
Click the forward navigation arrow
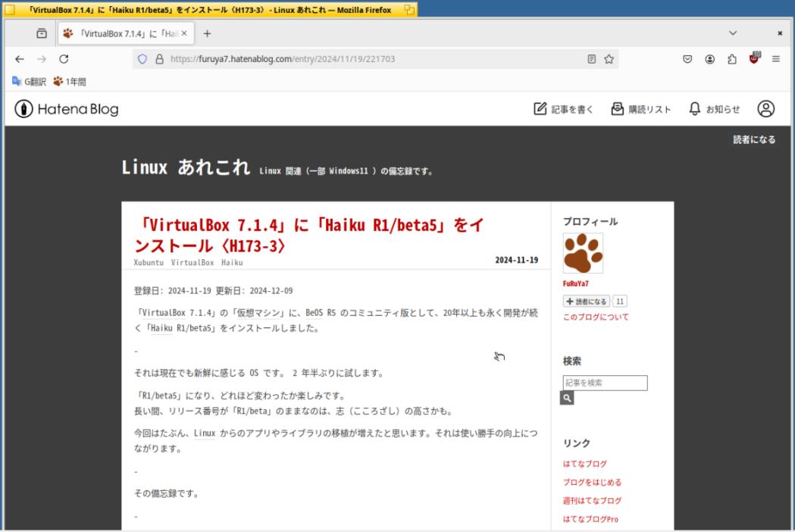coord(42,59)
